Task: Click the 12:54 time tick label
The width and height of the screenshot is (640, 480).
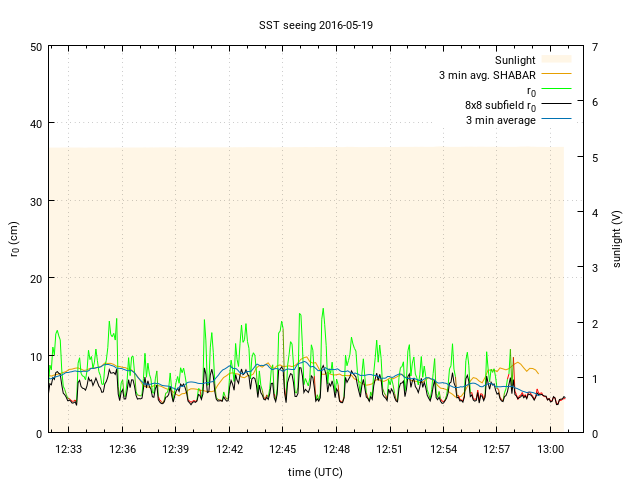Action: [x=444, y=450]
